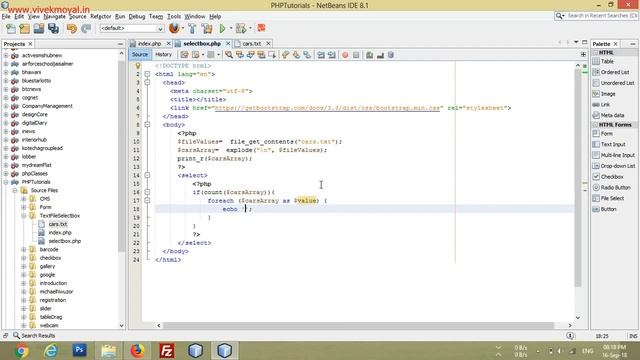
Task: Open Google Chrome from the taskbar
Action: point(22,350)
